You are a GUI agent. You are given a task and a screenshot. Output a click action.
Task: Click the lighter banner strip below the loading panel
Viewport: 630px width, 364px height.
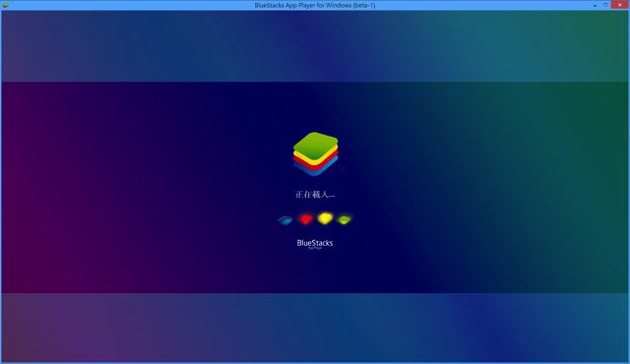pyautogui.click(x=315, y=328)
